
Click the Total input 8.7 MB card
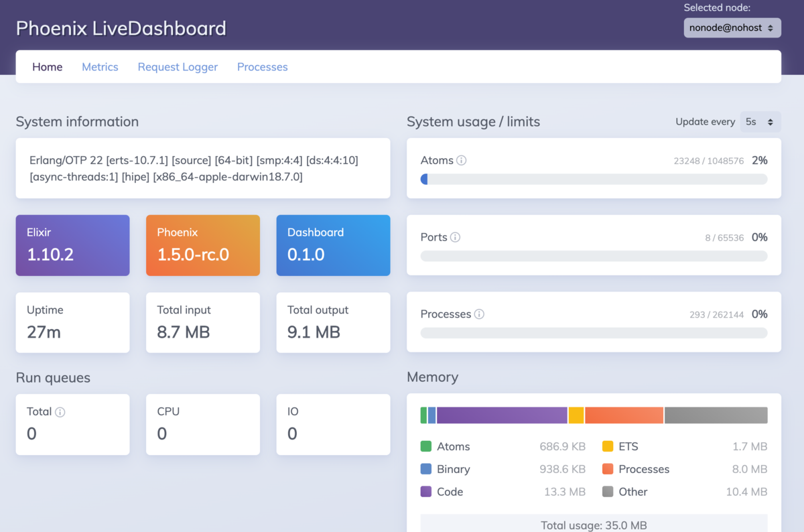click(x=203, y=322)
